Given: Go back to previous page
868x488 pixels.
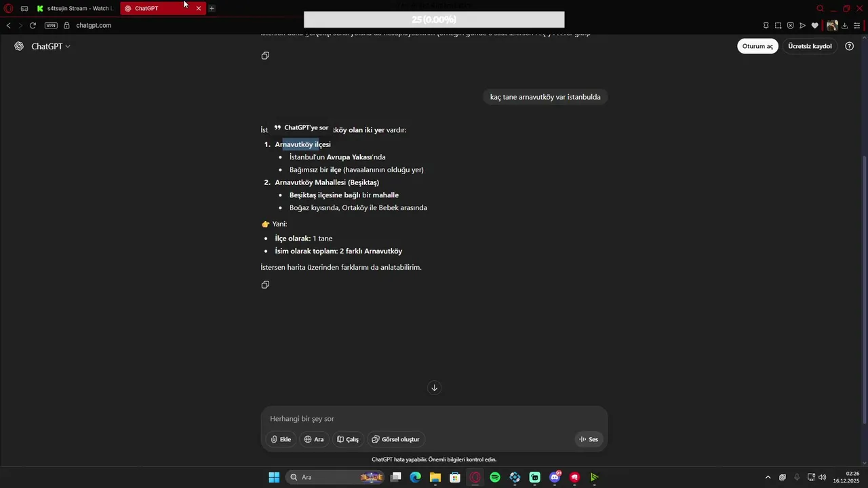Looking at the screenshot, I should pos(8,25).
